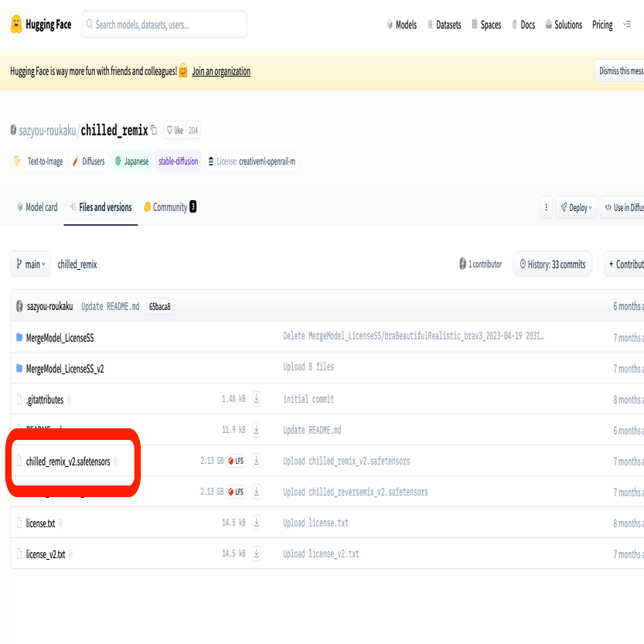644x644 pixels.
Task: Select the Text-to-Image tag
Action: click(38, 161)
